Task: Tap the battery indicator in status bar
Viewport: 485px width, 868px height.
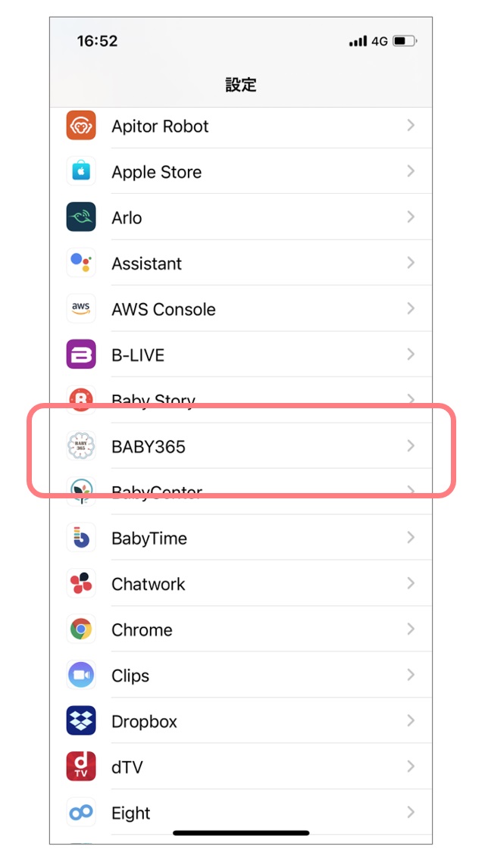Action: [x=405, y=42]
